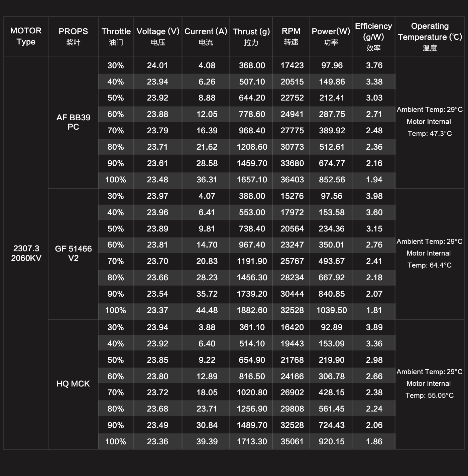Select RPM value 36403

click(292, 180)
